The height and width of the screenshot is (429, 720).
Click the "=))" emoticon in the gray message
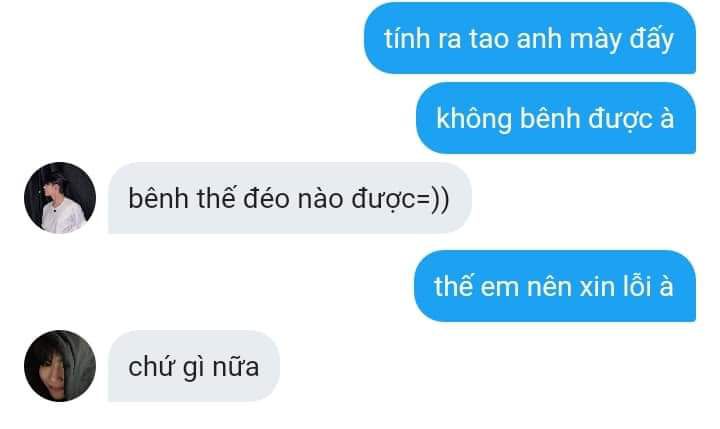point(433,199)
